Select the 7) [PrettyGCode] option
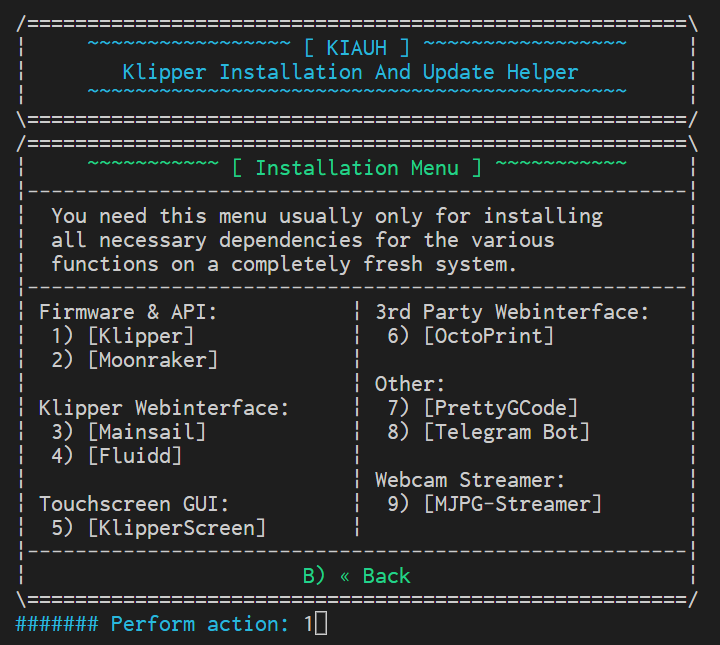This screenshot has width=720, height=645. coord(483,408)
